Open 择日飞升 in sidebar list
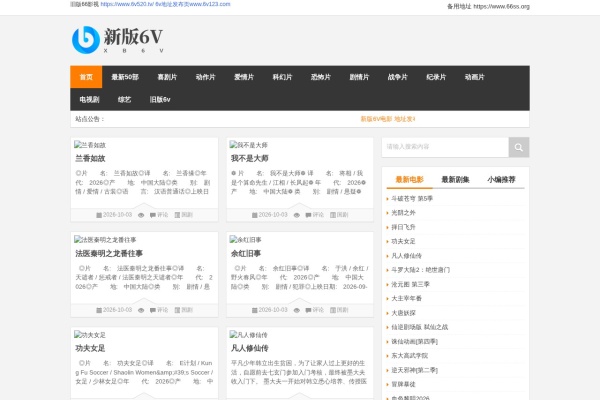 coord(403,227)
